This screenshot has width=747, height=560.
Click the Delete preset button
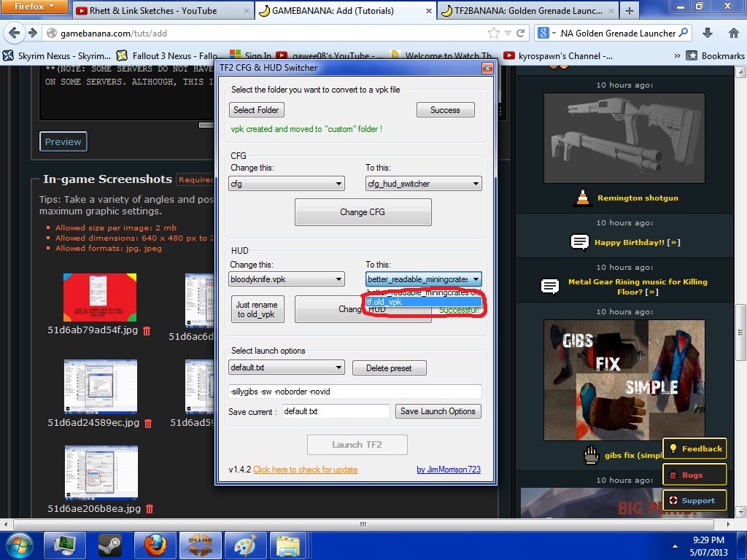click(x=390, y=368)
